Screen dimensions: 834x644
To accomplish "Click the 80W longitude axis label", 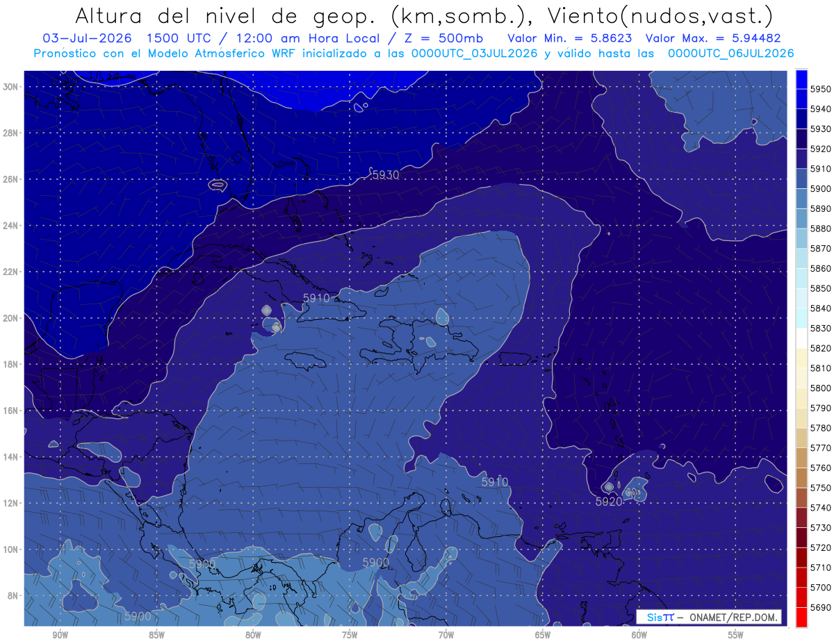I will click(x=253, y=634).
